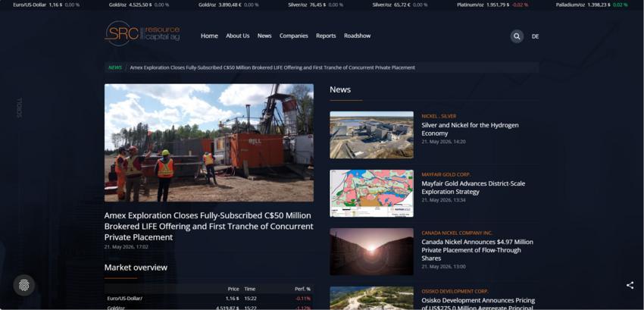
Task: Open the News menu item
Action: (264, 36)
